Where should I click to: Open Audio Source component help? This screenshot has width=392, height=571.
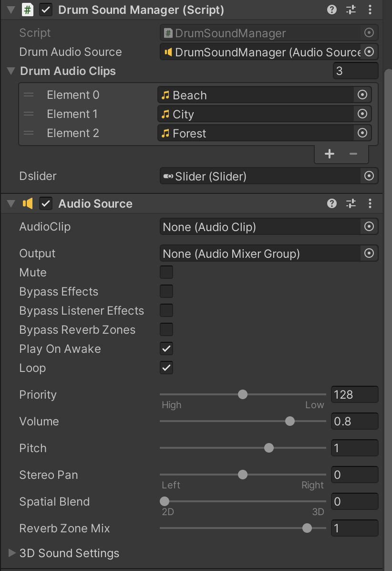coord(332,204)
